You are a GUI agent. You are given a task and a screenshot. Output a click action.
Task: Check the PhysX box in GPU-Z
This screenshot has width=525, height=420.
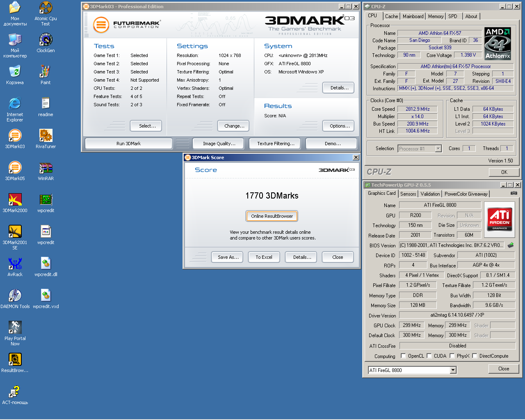452,356
